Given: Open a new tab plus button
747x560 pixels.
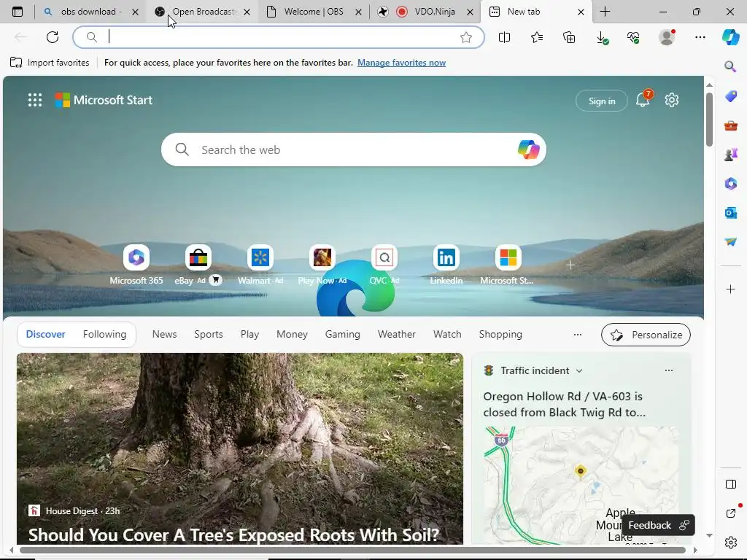Looking at the screenshot, I should tap(605, 12).
